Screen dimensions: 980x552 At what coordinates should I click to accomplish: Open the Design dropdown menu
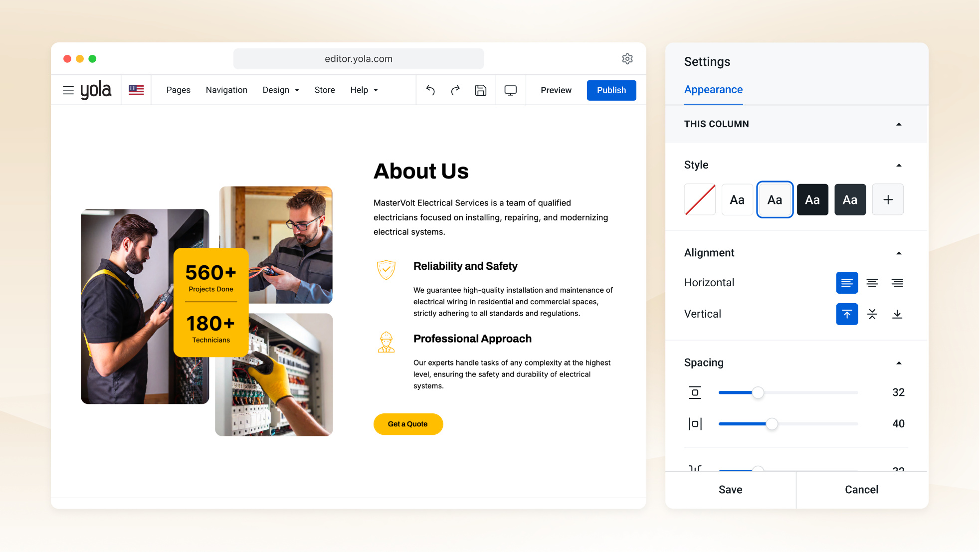pyautogui.click(x=281, y=90)
